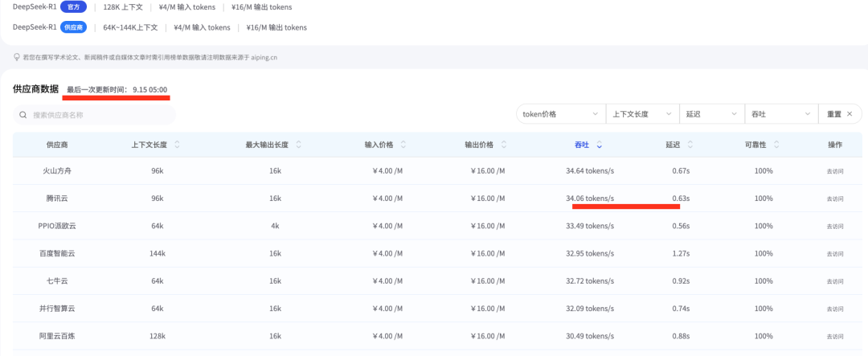
Task: Click the 重置 reset button
Action: [840, 114]
